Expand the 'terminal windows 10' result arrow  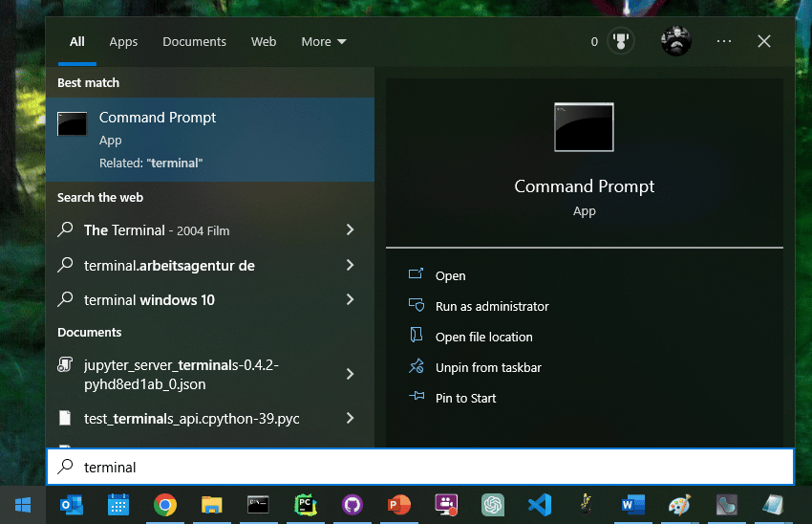point(350,299)
